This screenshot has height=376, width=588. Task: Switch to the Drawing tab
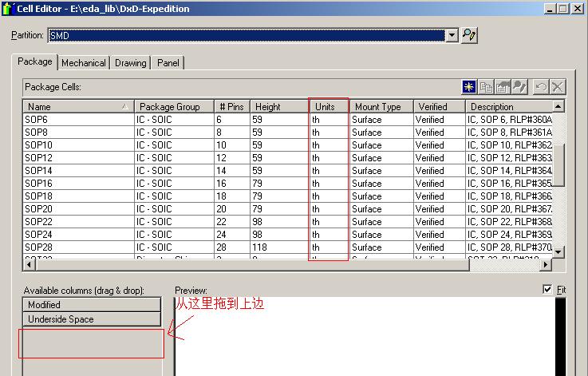pyautogui.click(x=131, y=63)
